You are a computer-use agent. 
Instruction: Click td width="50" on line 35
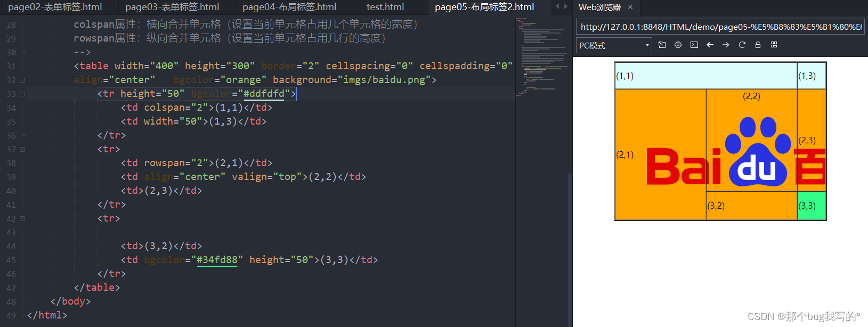[164, 121]
